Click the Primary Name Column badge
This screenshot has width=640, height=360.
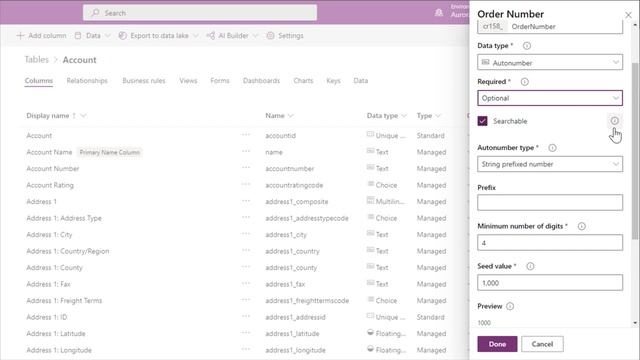[109, 152]
